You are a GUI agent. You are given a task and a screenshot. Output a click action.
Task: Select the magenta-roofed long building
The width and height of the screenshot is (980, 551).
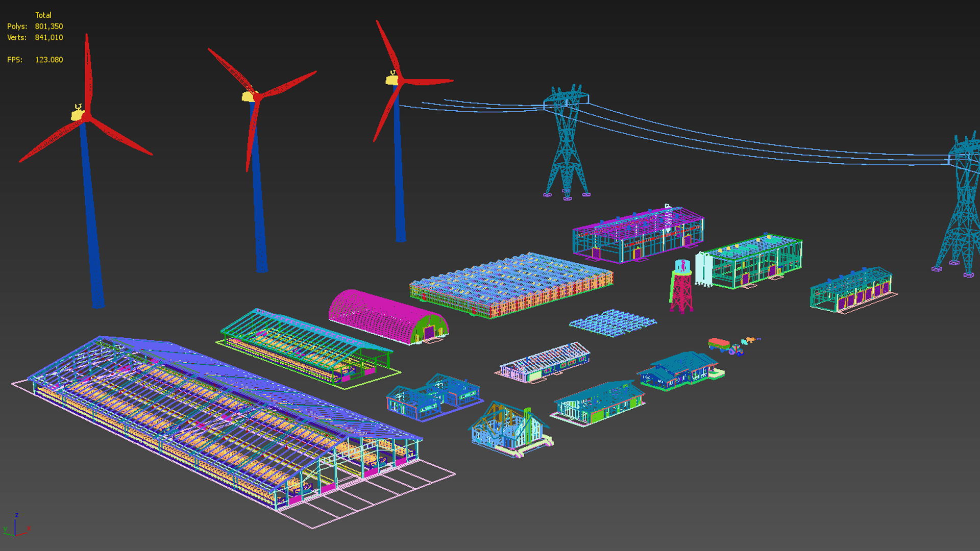[638, 235]
